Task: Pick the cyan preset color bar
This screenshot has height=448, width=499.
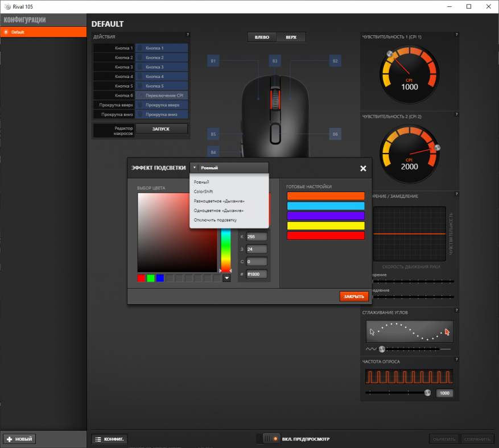Action: [325, 206]
